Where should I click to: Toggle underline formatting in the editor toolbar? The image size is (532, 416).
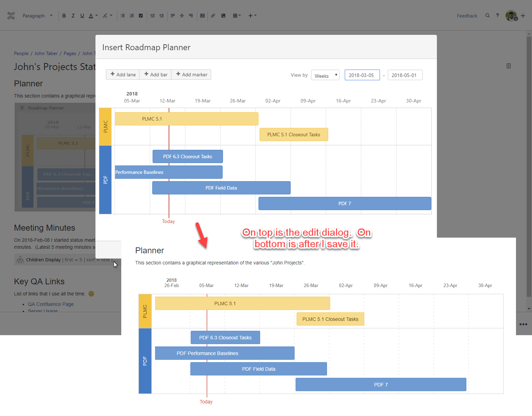click(x=82, y=16)
